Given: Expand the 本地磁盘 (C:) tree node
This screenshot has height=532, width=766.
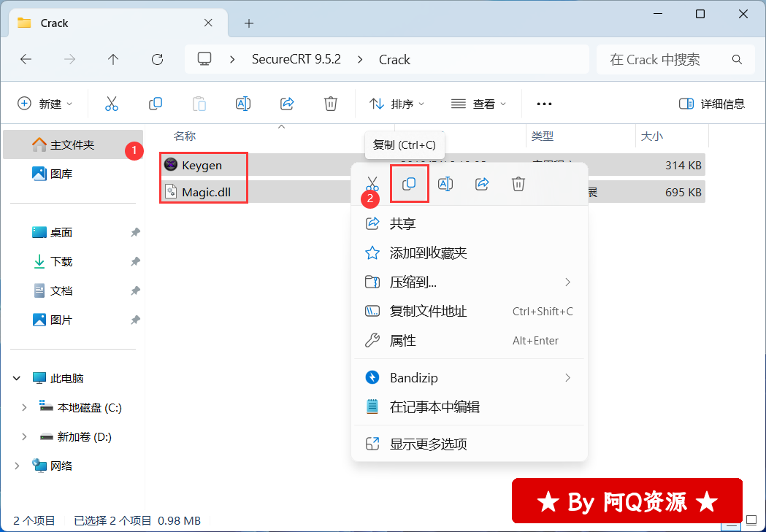Looking at the screenshot, I should point(24,407).
